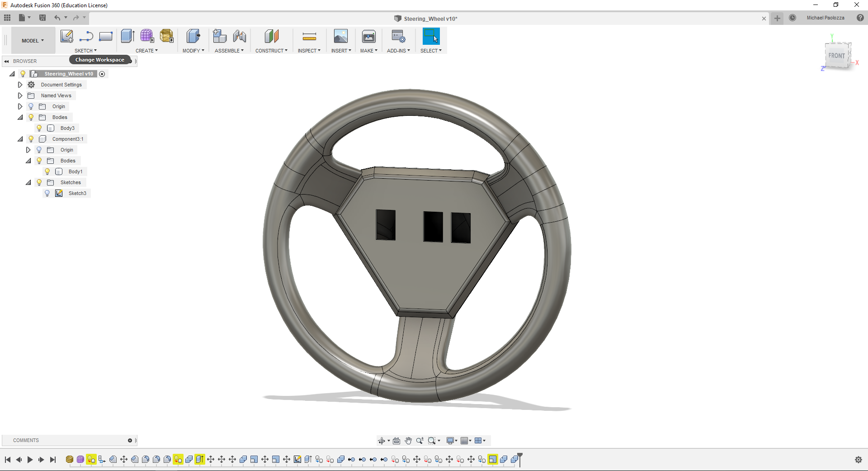Image resolution: width=868 pixels, height=471 pixels.
Task: Select the Offset Plane construct icon
Action: 272,36
